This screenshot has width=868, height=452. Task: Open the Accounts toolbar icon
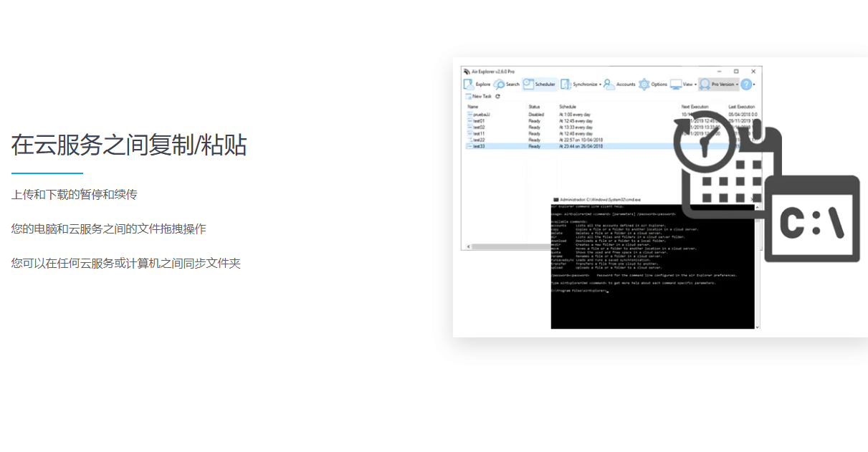[x=609, y=84]
